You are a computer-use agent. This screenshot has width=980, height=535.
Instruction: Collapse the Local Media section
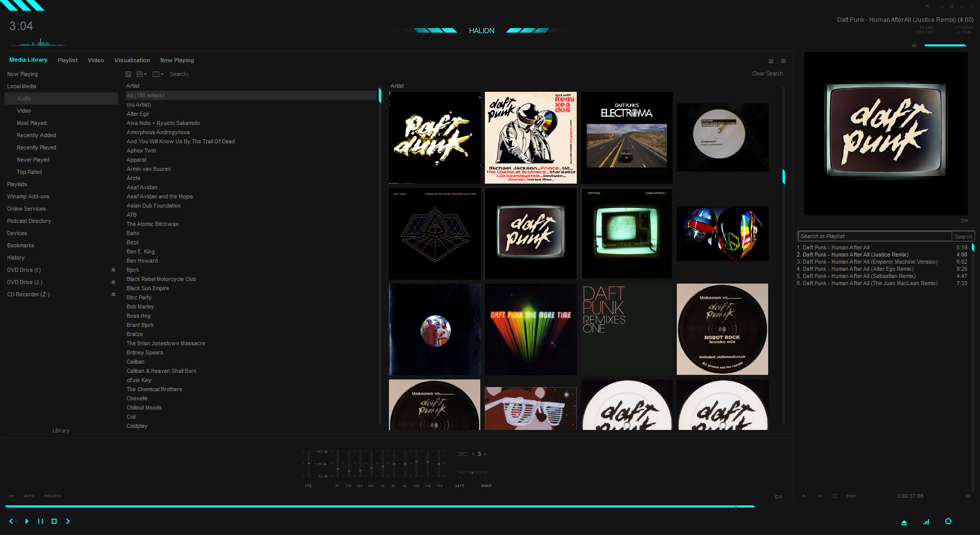click(x=21, y=86)
